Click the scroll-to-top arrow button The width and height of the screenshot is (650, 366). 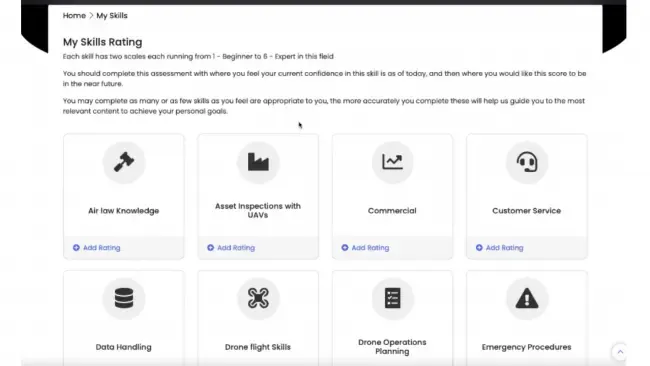pos(620,352)
